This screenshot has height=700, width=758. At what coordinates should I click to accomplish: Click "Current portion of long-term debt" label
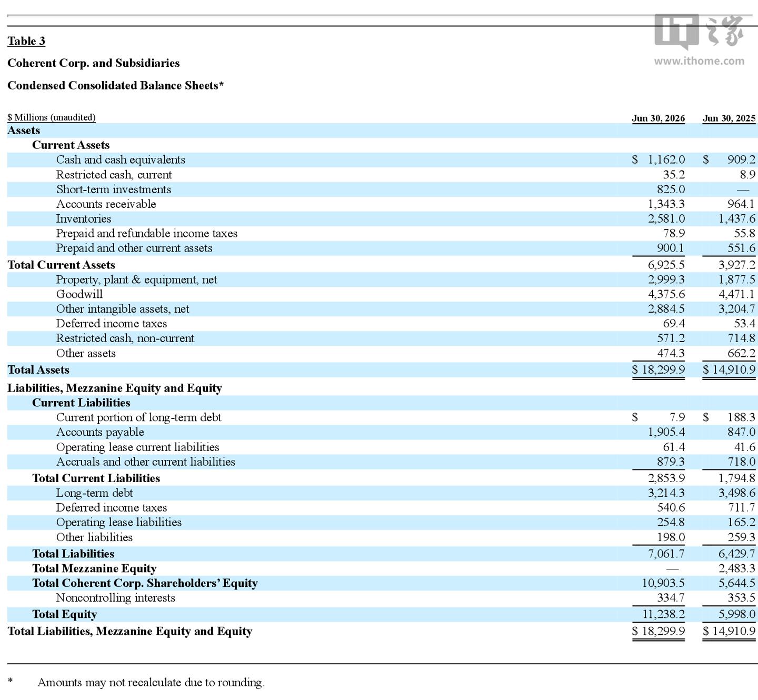[139, 418]
